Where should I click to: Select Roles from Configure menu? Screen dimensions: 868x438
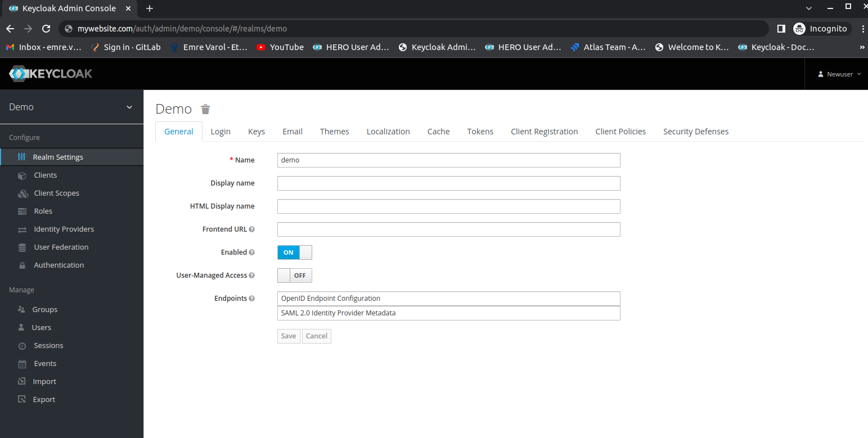click(42, 211)
